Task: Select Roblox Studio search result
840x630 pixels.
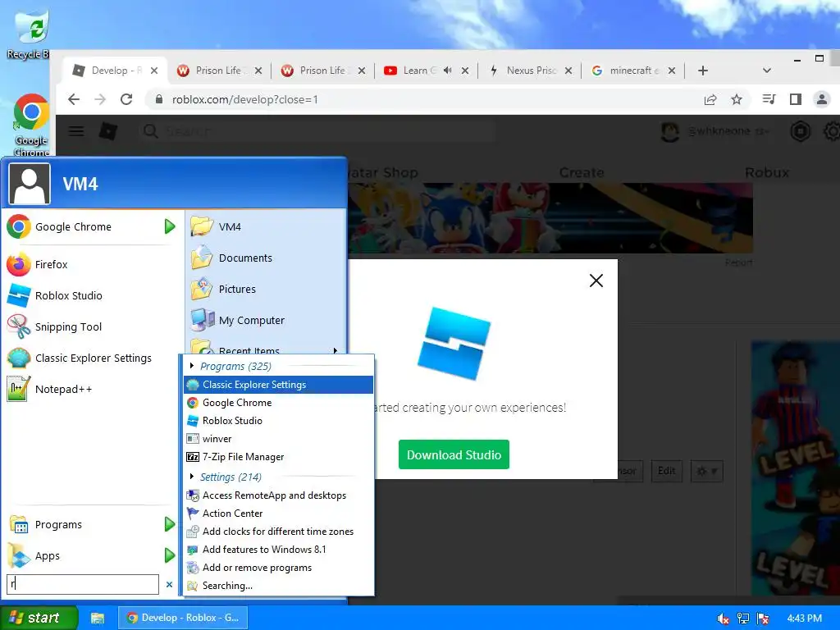Action: pos(279,421)
